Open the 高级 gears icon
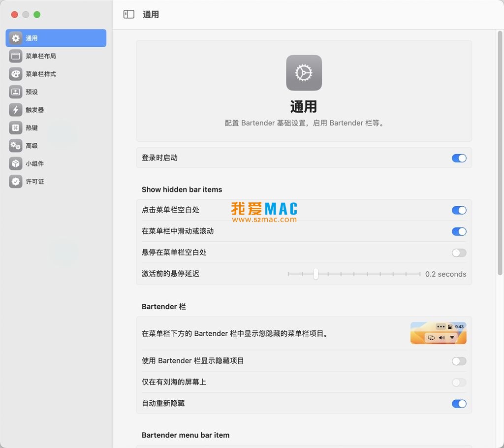Image resolution: width=504 pixels, height=448 pixels. click(x=16, y=146)
